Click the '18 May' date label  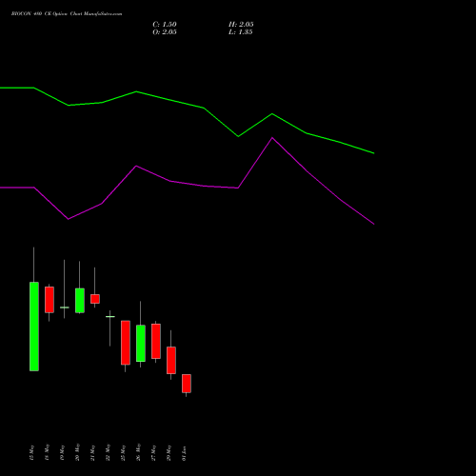(47, 453)
